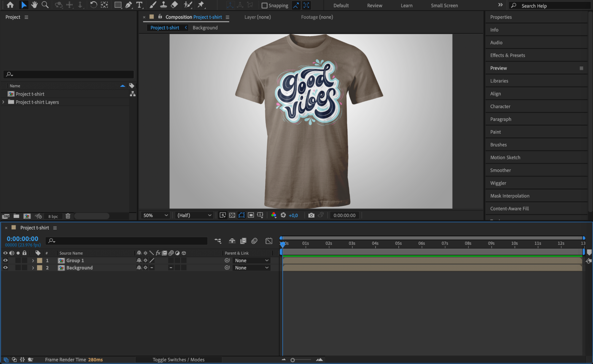Select the Selection arrow tool
593x364 pixels.
(x=24, y=5)
